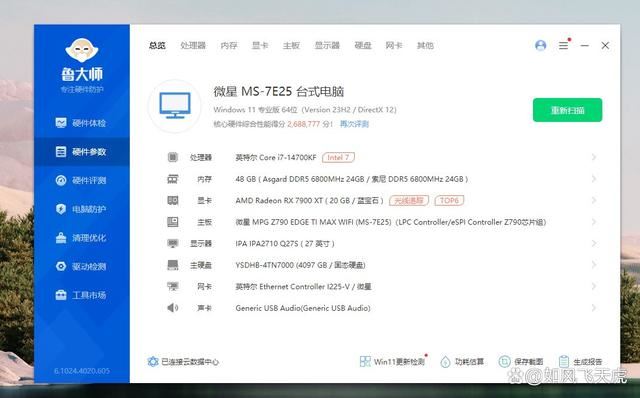The width and height of the screenshot is (640, 398).
Task: Click the main hard disk icon
Action: pos(173,265)
